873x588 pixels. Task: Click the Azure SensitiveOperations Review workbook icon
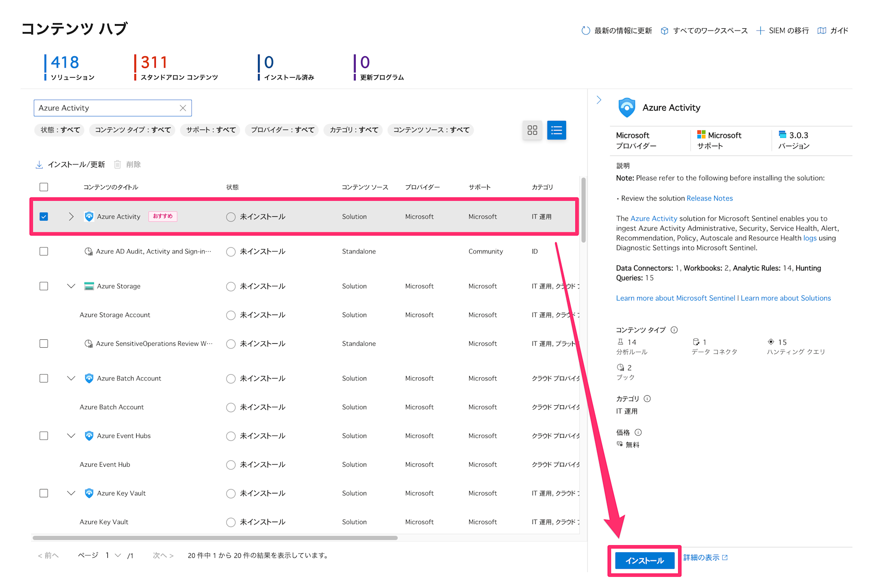click(x=89, y=344)
